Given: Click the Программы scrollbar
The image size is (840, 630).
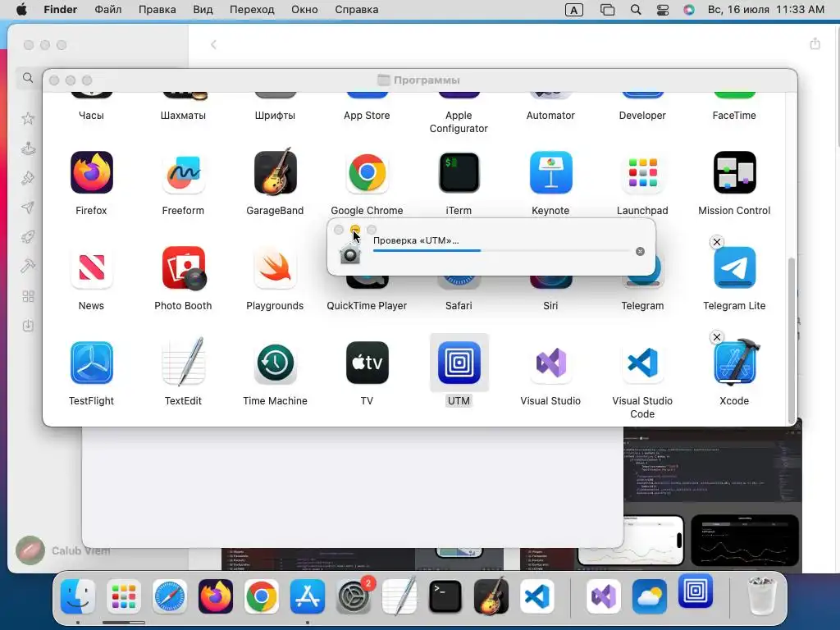Looking at the screenshot, I should 792,340.
